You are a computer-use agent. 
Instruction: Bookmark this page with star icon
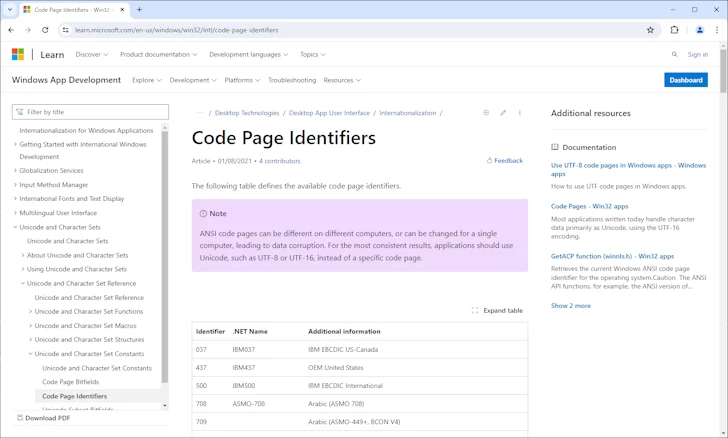pos(650,30)
